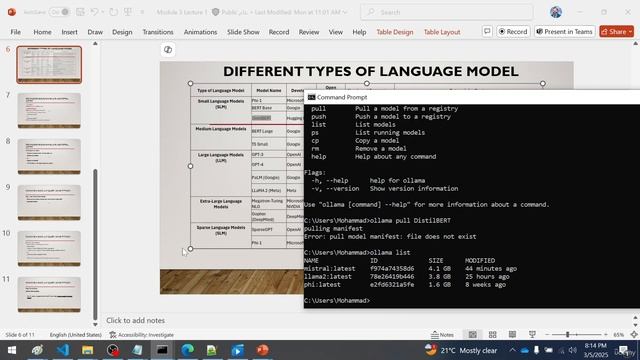Screen dimensions: 640x360
Task: Toggle the Notes pane button
Action: point(442,335)
